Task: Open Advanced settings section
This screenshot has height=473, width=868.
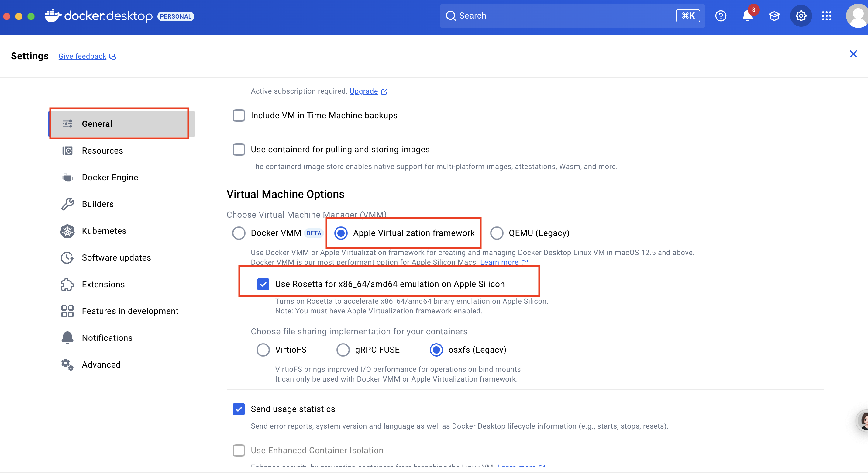Action: (122, 364)
